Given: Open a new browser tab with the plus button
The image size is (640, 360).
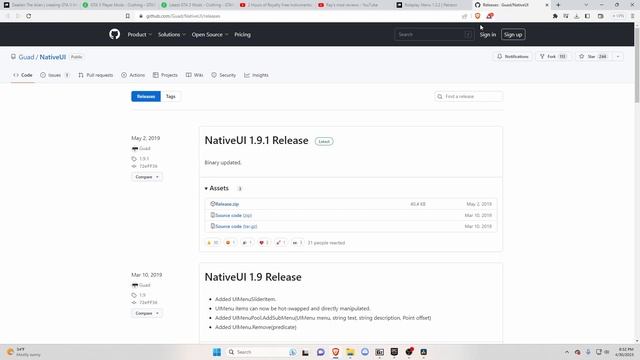Looking at the screenshot, I should click(558, 5).
